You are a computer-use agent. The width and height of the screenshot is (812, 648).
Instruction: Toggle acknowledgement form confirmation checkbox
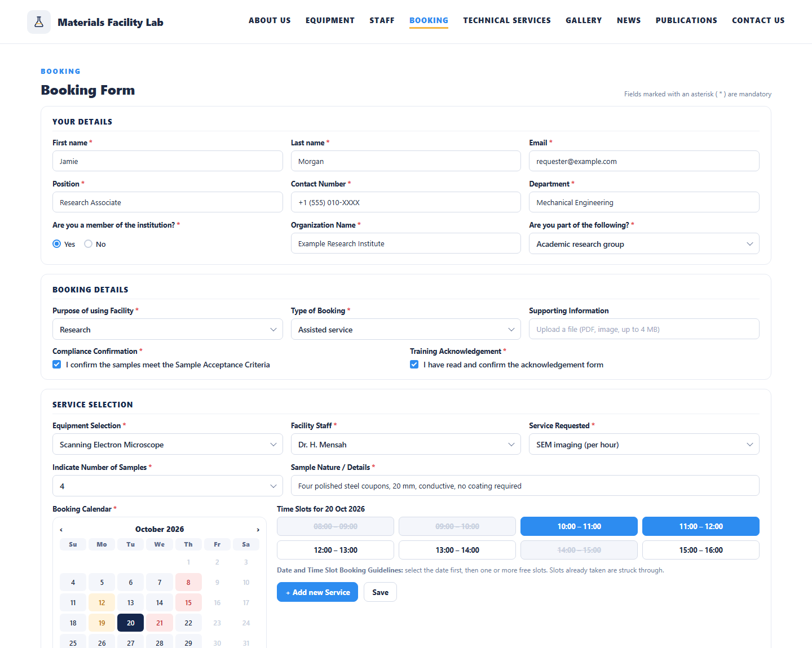[414, 365]
